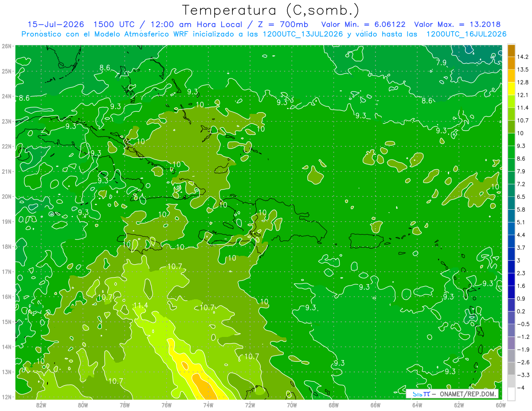Click the "Valor Max. = 13.2018" readout
This screenshot has height=411, width=532.
(458, 24)
